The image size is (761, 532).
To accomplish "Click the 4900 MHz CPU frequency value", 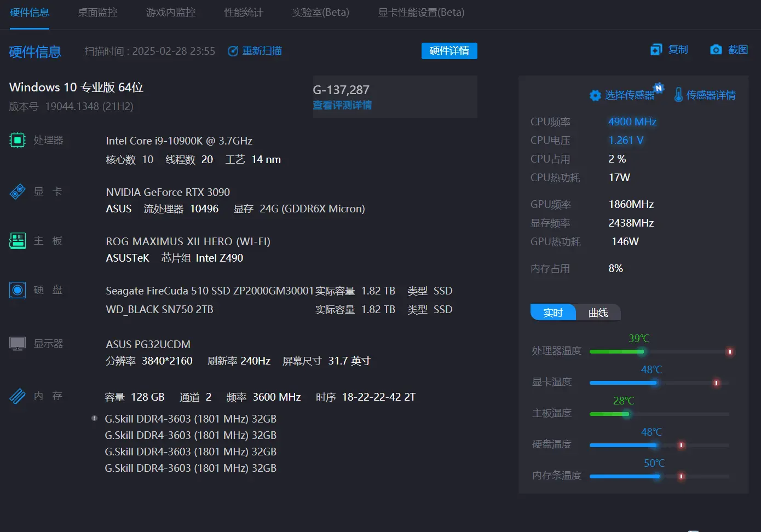I will pos(632,122).
